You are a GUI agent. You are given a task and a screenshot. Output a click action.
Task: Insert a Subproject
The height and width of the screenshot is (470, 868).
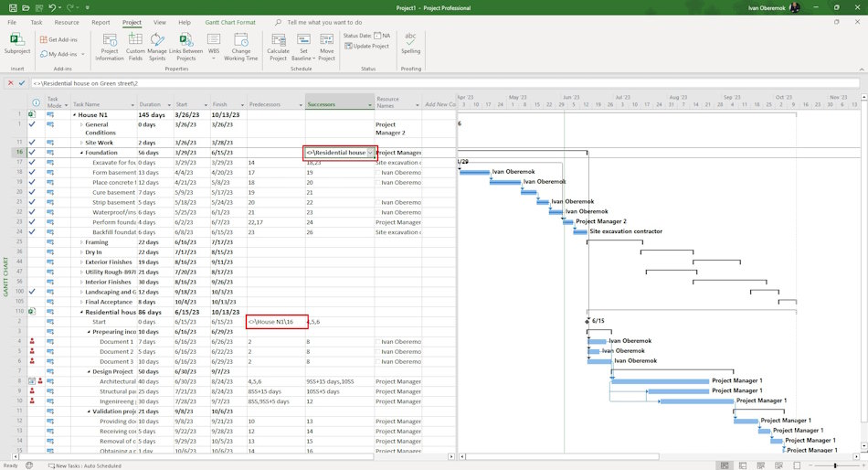tap(17, 43)
